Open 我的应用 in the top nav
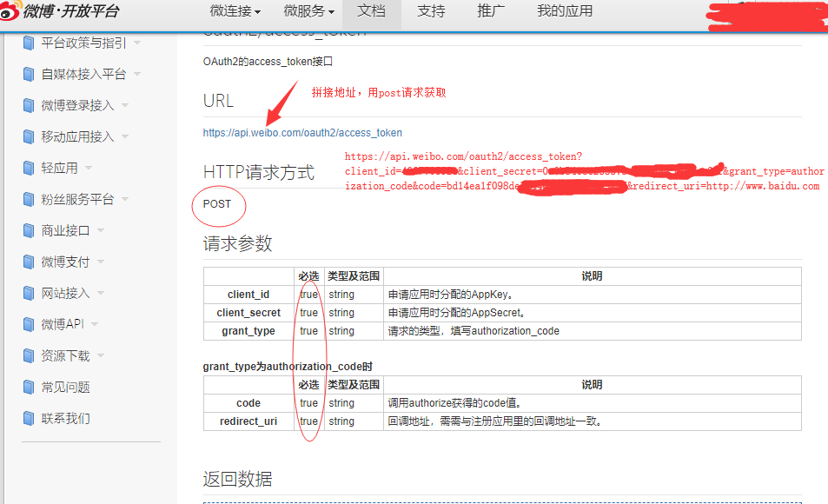This screenshot has height=504, width=828. (565, 10)
